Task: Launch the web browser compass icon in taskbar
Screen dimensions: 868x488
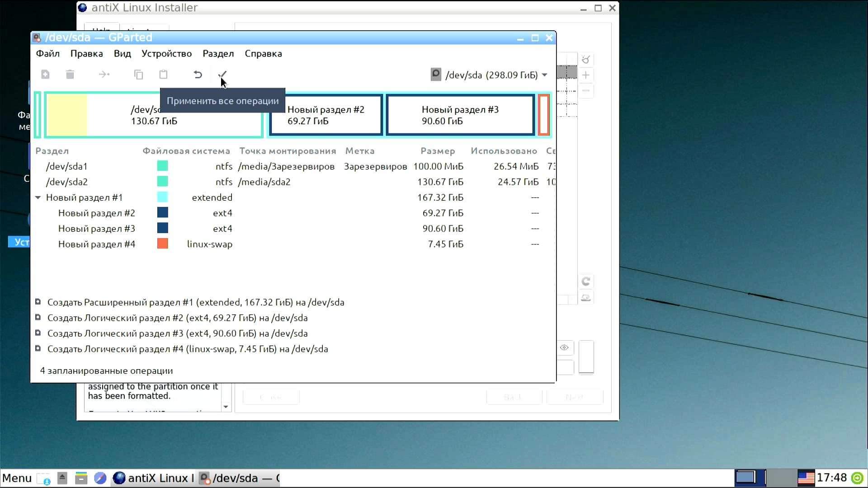Action: [x=100, y=478]
